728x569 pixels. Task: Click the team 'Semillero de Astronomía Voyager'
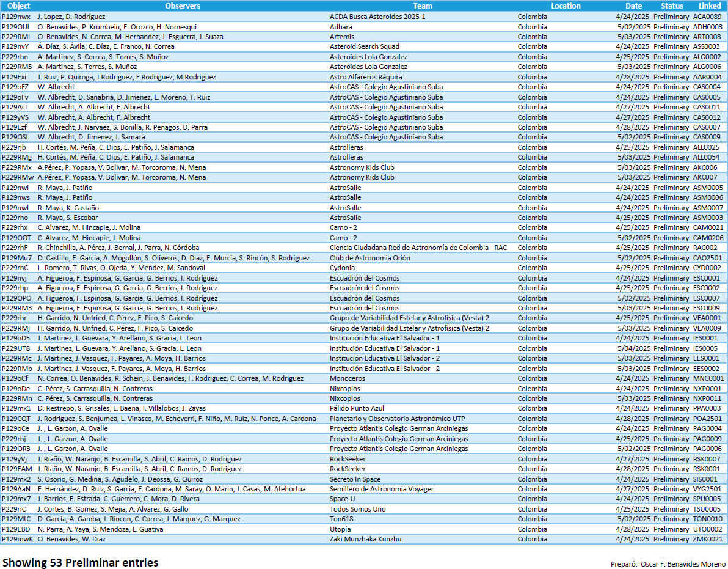pos(382,489)
